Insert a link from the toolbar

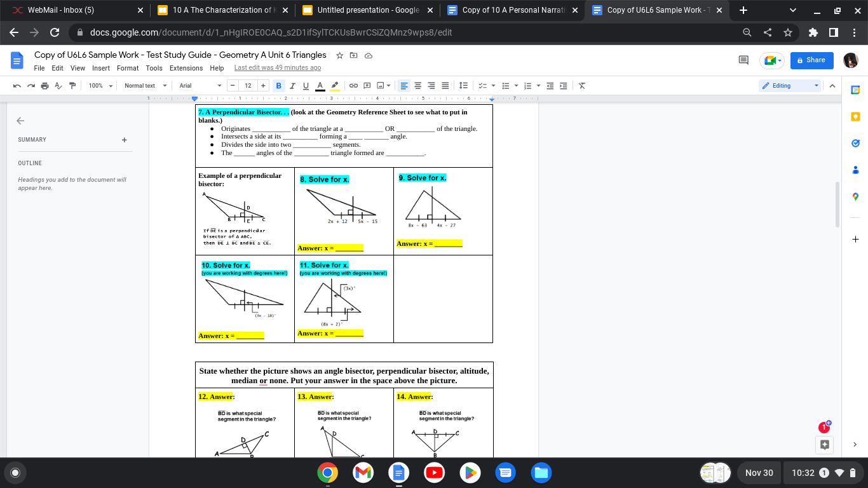click(353, 86)
